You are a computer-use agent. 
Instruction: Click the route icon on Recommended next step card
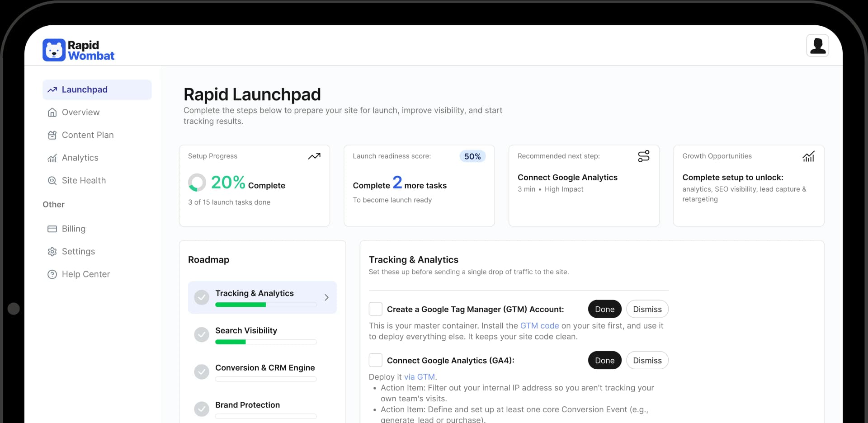tap(644, 156)
